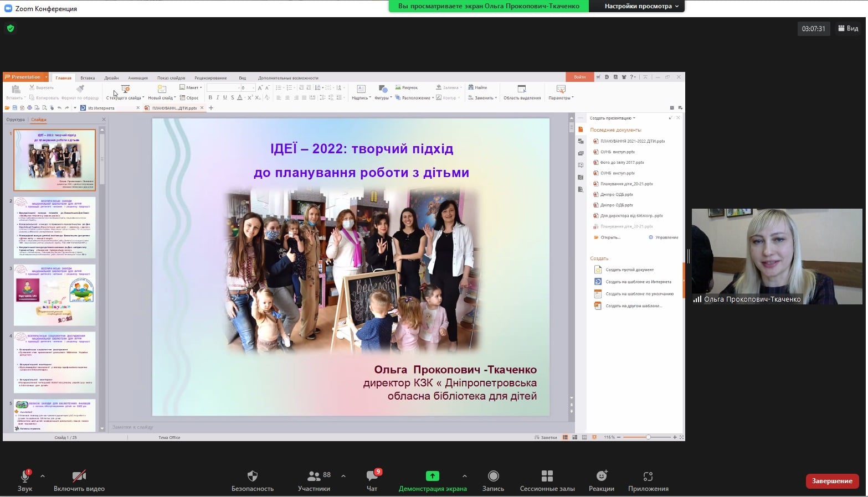Adjust the presentation zoom slider
Screen dimensions: 868x497
648,437
